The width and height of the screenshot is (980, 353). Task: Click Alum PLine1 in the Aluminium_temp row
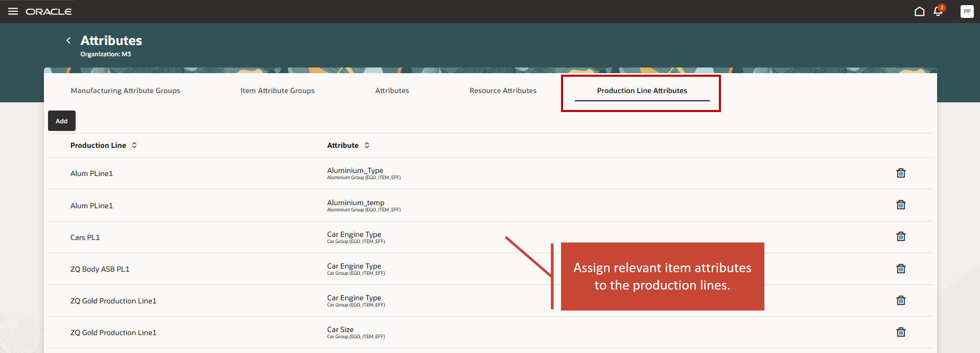tap(91, 206)
